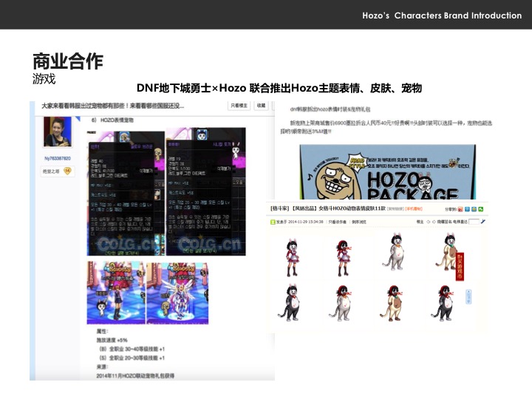Click the 隐藏置名 link
Screen dimensions: 532x399
tap(444, 222)
